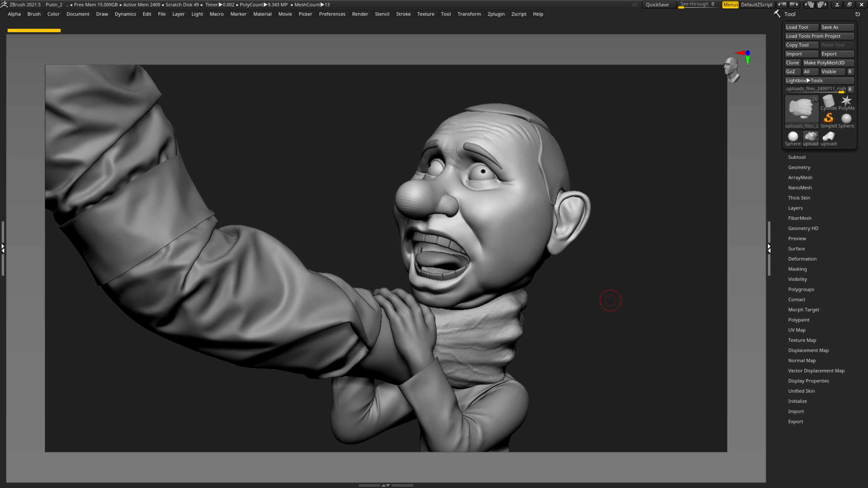The width and height of the screenshot is (868, 488).
Task: Expand the Subtool section
Action: pyautogui.click(x=796, y=157)
